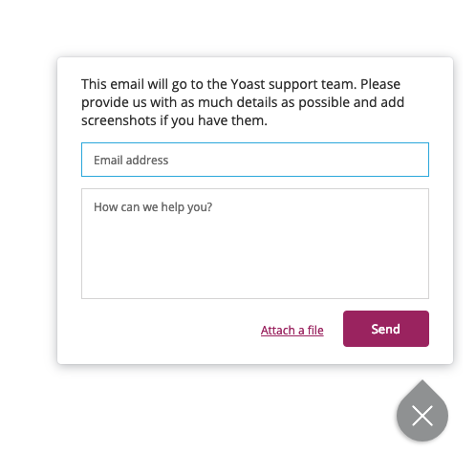Screen dimensions: 476x452
Task: Activate the blue-outlined email field
Action: (255, 160)
